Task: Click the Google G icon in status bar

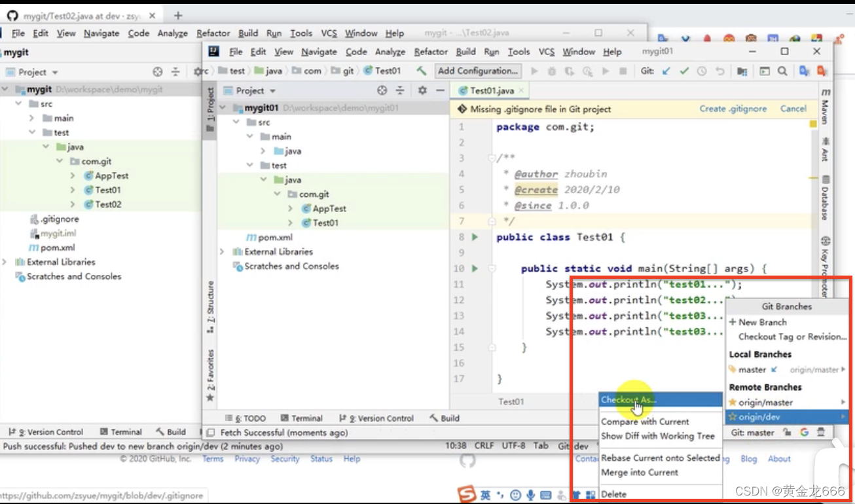Action: [804, 433]
